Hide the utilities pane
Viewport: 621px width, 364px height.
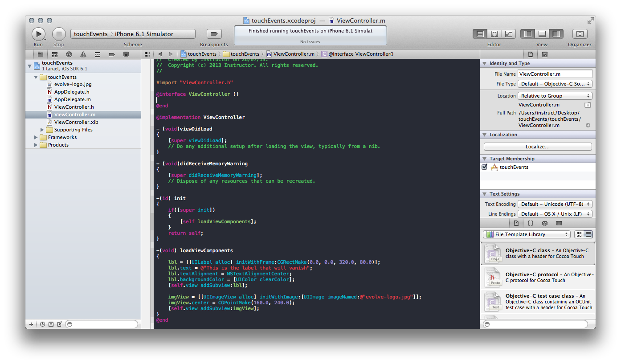556,34
